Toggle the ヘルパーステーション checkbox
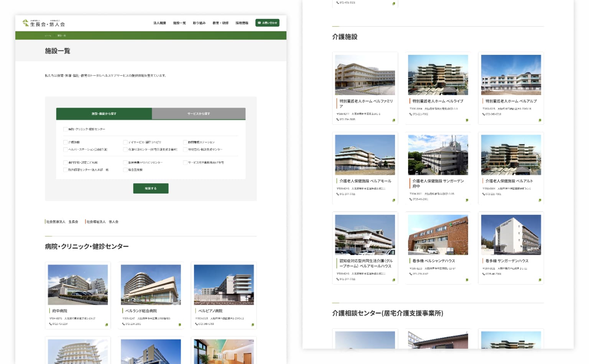589x364 pixels. click(x=66, y=149)
